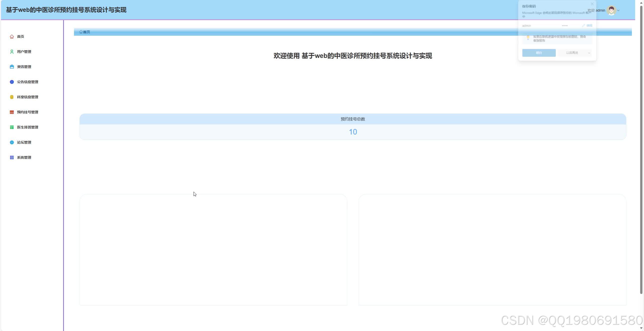Viewport: 644px width, 331px height.
Task: Click the 预约挂号总数 count value 10
Action: (x=353, y=132)
